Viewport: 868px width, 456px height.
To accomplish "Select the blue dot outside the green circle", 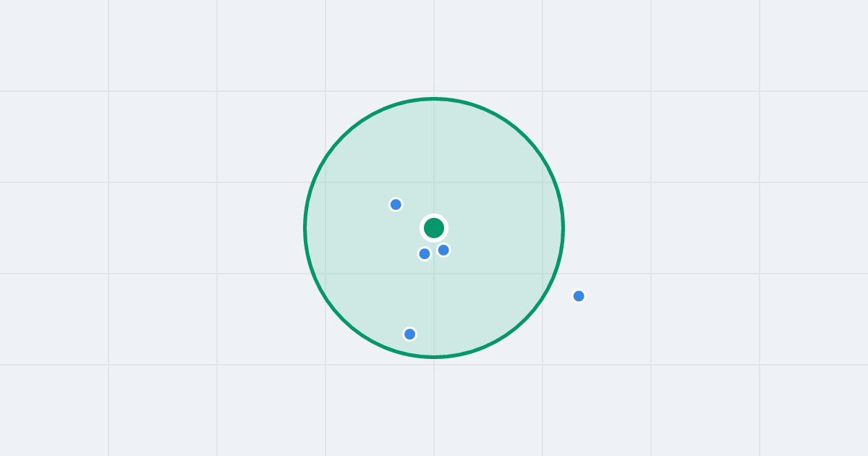I will [579, 296].
